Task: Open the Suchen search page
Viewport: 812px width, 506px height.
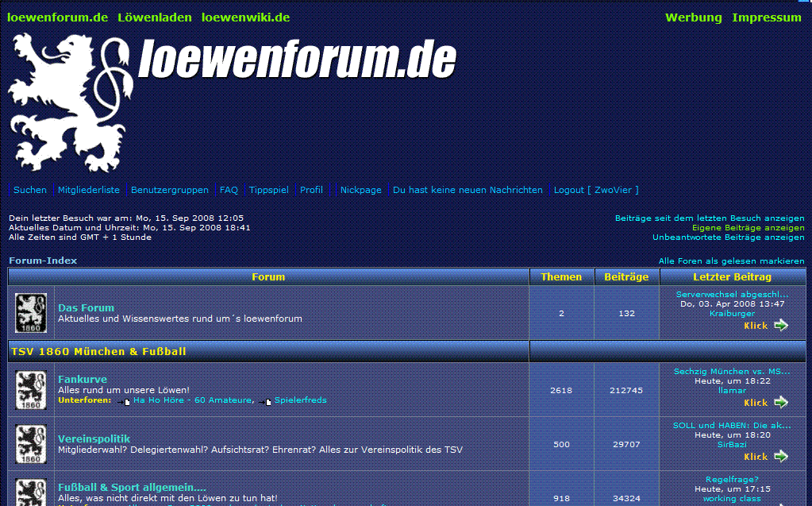Action: coord(30,190)
